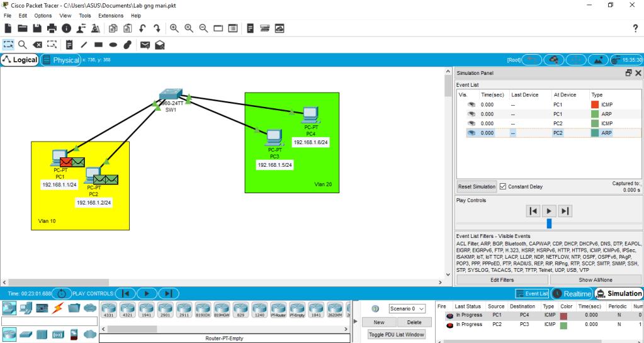Uncheck the Constant Delay checkbox
This screenshot has height=343, width=644.
click(503, 186)
